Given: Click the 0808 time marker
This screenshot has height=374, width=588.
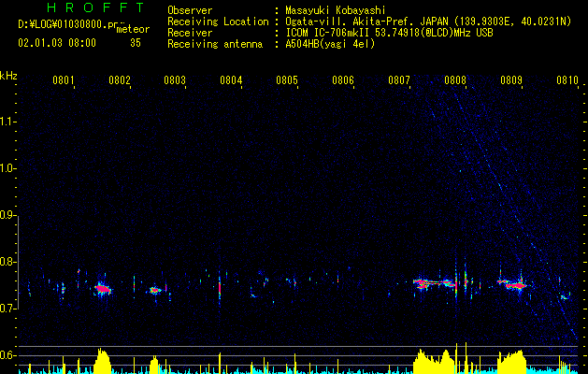Looking at the screenshot, I should coord(455,80).
